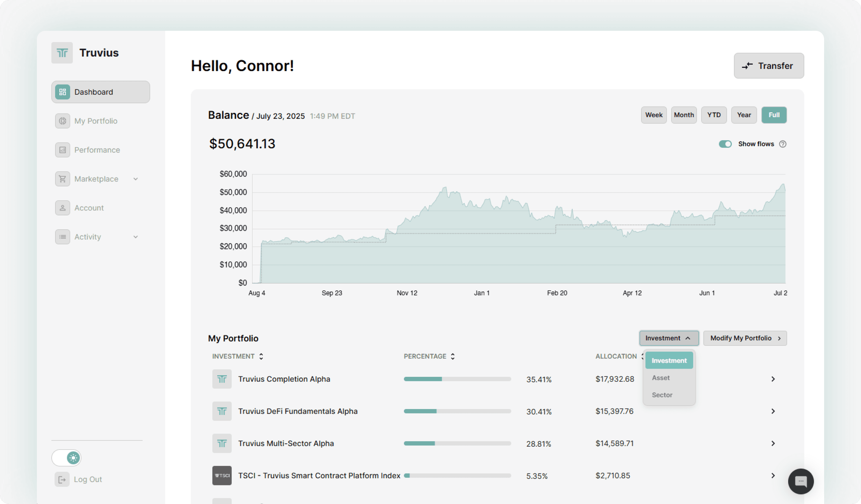Open the Performance page icon

[x=63, y=150]
